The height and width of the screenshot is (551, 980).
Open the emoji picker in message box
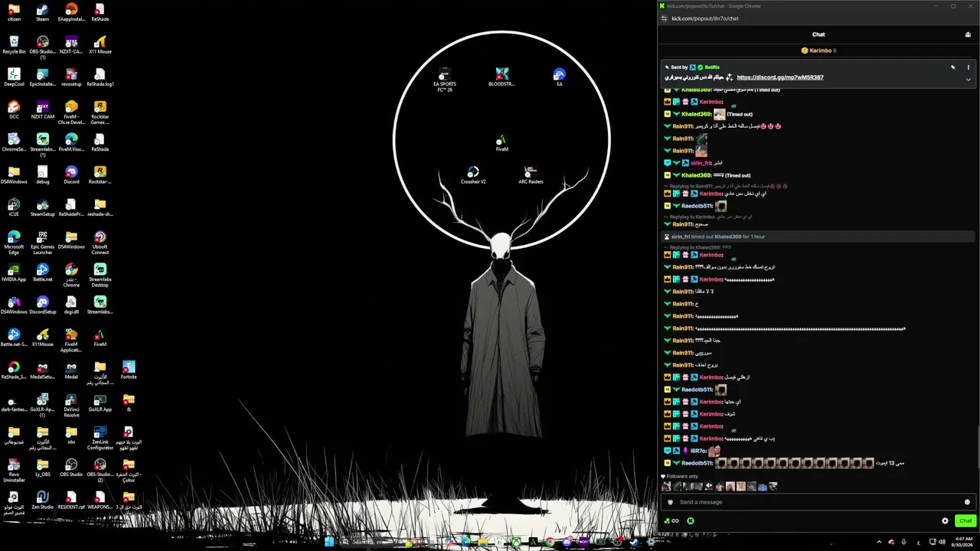point(967,502)
